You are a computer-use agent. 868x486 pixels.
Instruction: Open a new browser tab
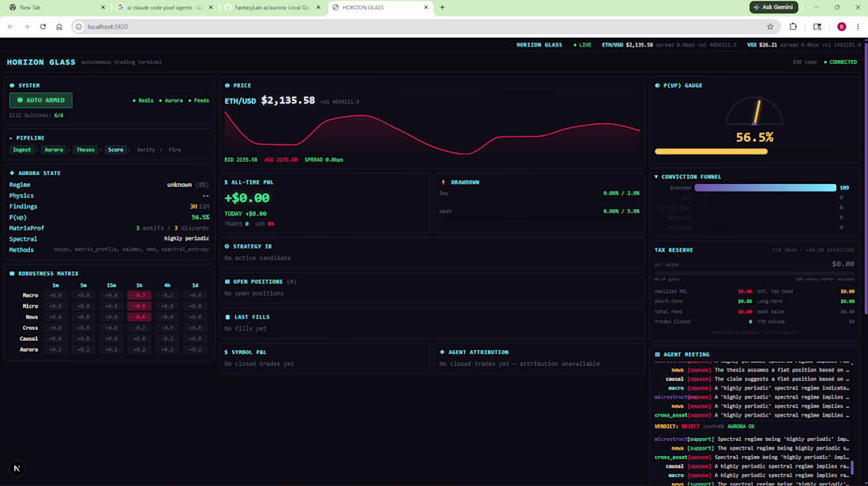443,7
